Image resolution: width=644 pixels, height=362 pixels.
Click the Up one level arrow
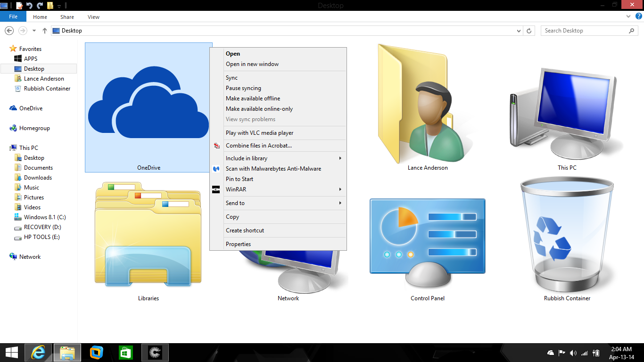point(45,31)
